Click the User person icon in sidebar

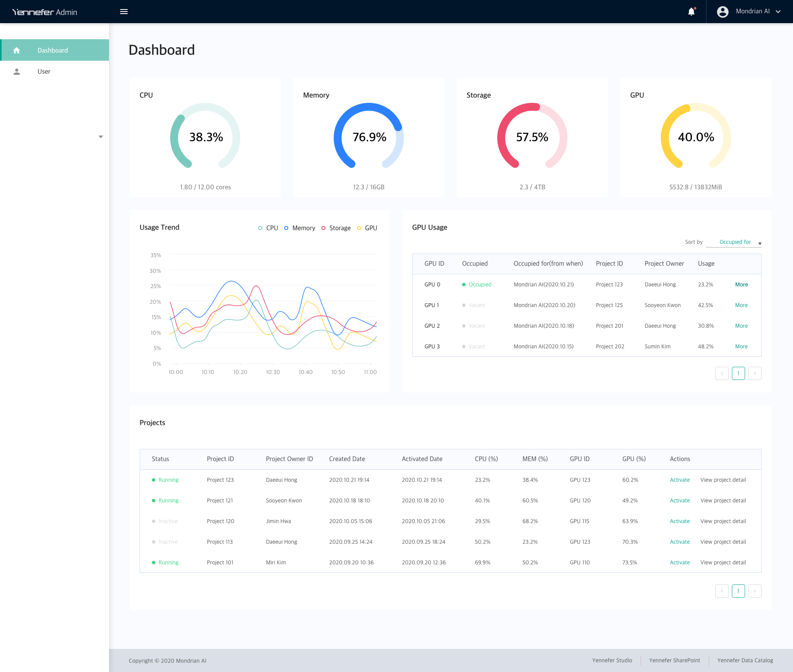coord(17,71)
